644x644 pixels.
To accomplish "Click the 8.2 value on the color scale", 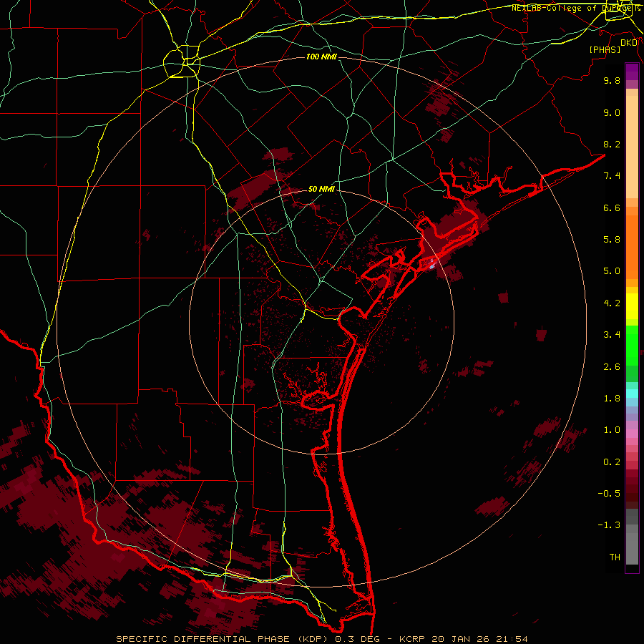I will 612,144.
